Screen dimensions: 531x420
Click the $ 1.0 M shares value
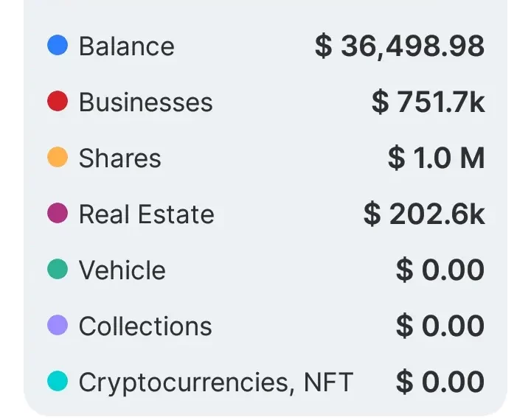(x=436, y=158)
